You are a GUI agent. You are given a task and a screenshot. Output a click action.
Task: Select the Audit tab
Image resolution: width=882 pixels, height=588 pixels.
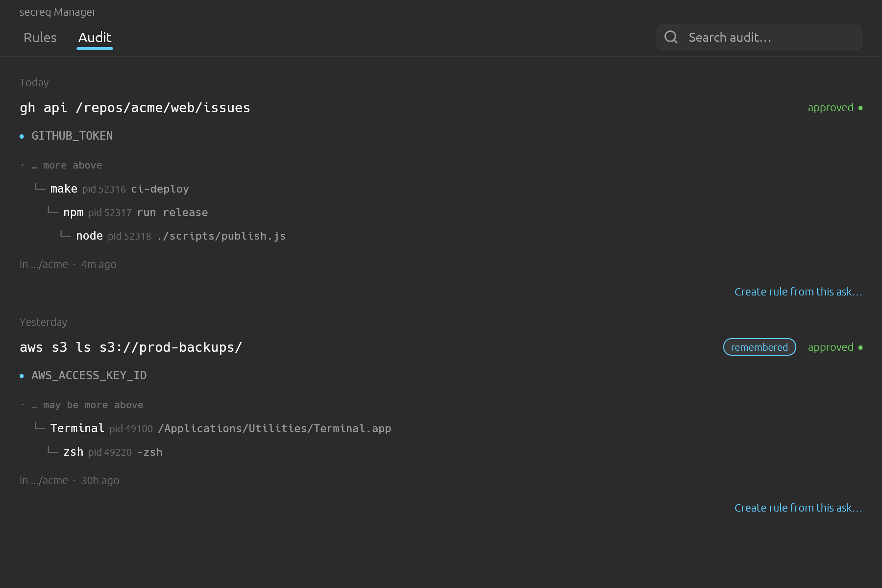tap(95, 38)
